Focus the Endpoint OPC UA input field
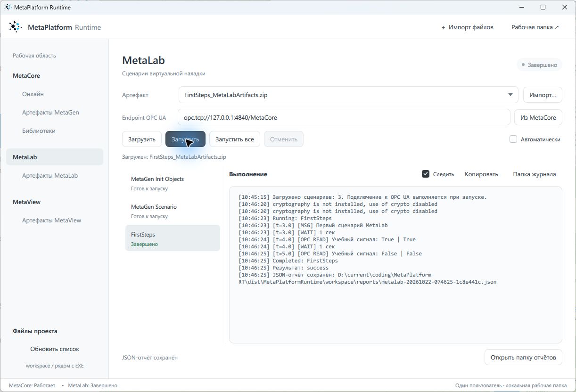The image size is (576, 392). click(344, 117)
